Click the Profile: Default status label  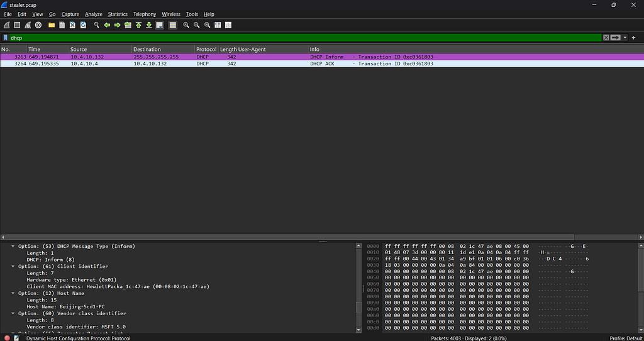coord(626,338)
